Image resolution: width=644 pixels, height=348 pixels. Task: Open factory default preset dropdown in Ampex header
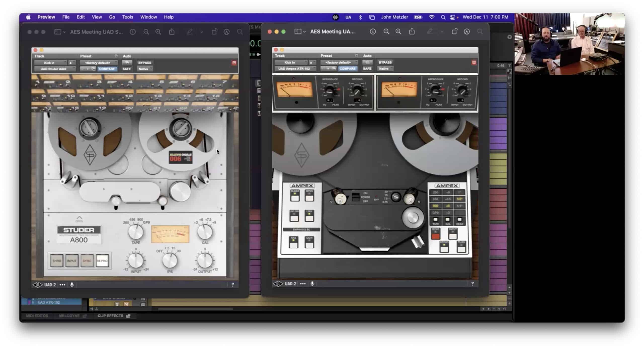tap(339, 62)
